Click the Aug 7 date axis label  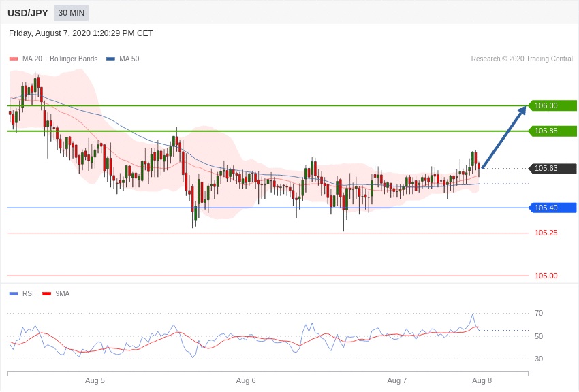click(397, 380)
